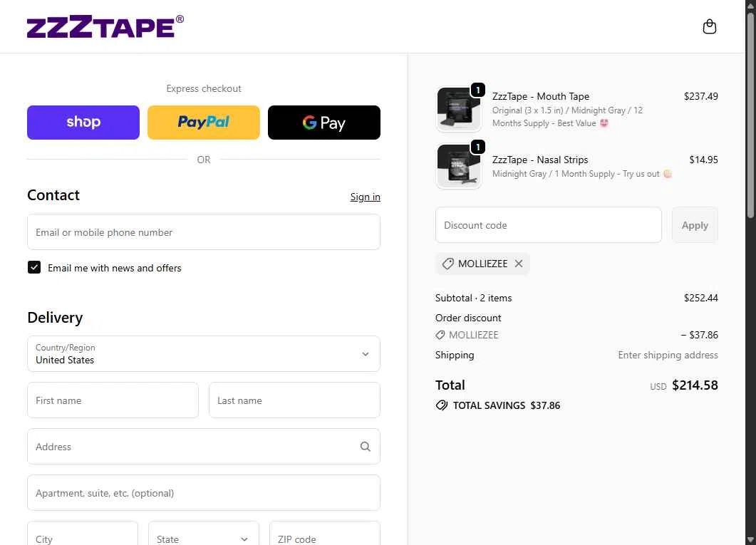
Task: Remove the MOLLIEZEE discount code tag
Action: (518, 264)
